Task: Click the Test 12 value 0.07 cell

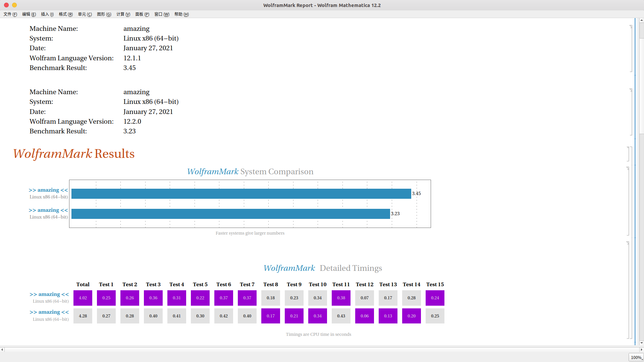Action: 365,298
